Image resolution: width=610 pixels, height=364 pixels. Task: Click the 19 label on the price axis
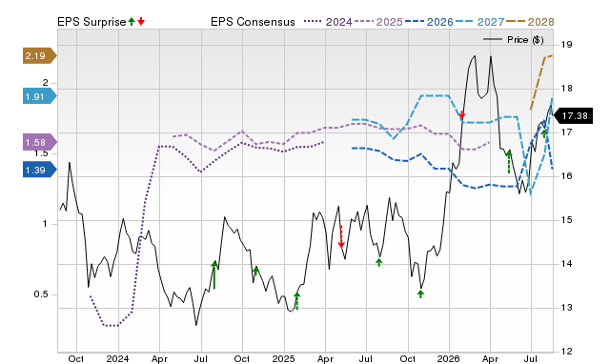click(567, 45)
